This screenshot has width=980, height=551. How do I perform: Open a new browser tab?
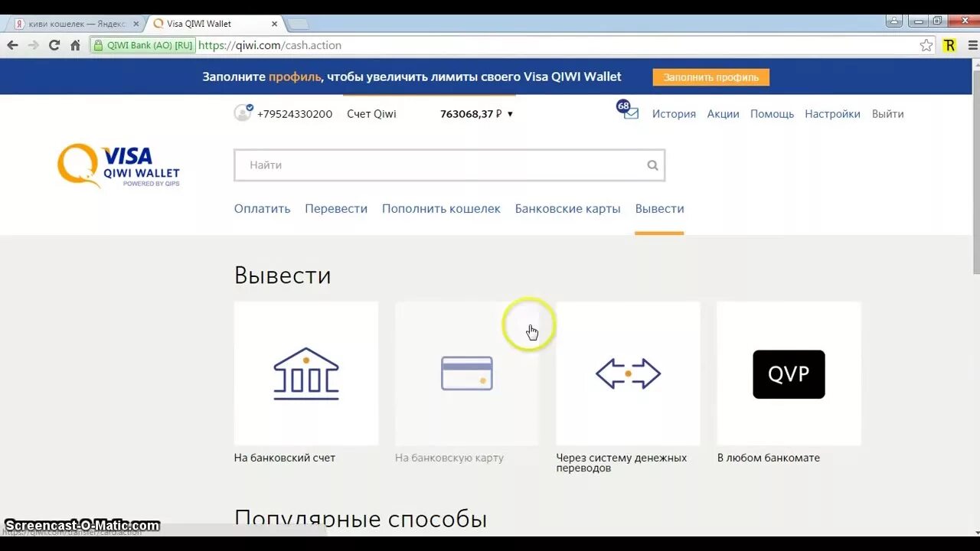click(x=297, y=24)
